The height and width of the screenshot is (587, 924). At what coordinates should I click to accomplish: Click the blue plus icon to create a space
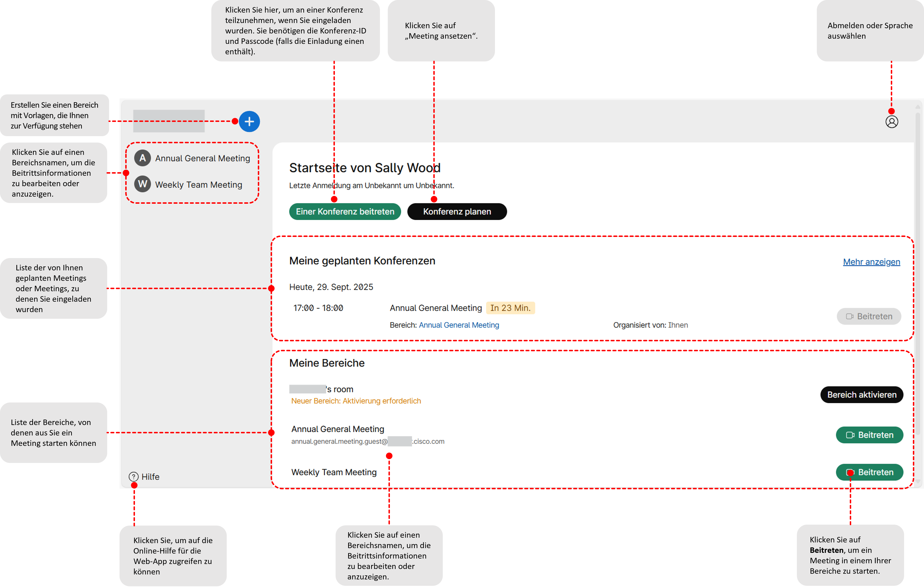249,121
